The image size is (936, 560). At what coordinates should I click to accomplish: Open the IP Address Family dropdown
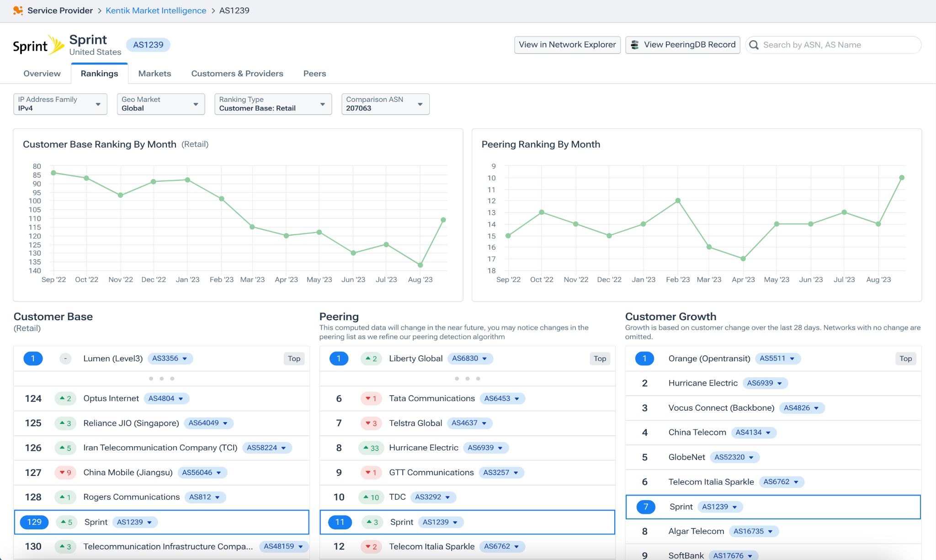click(60, 104)
